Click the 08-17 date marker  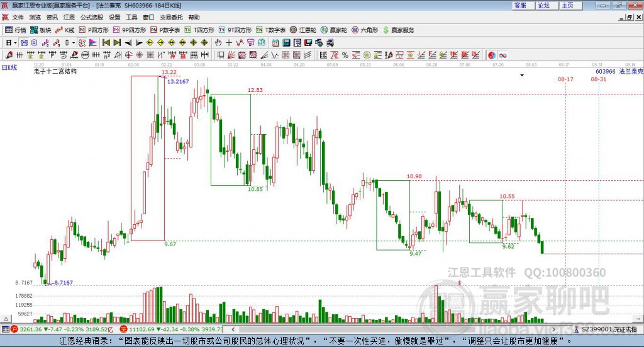(x=565, y=79)
